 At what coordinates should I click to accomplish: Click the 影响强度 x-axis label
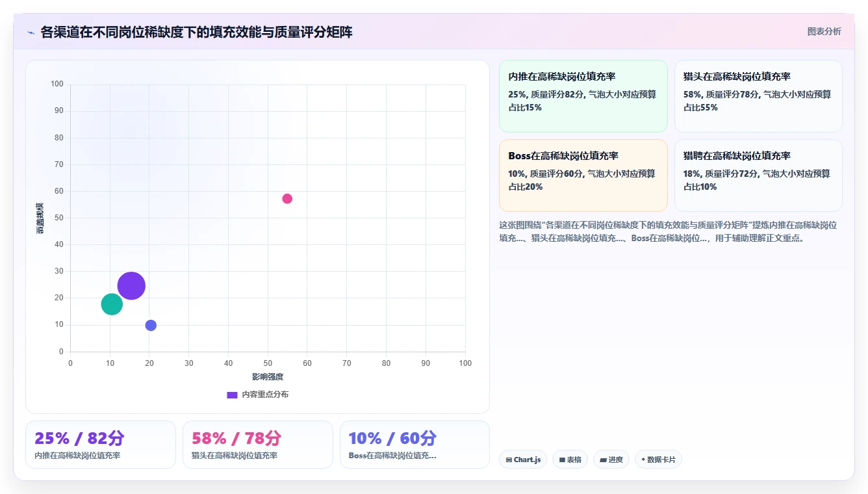tap(268, 377)
